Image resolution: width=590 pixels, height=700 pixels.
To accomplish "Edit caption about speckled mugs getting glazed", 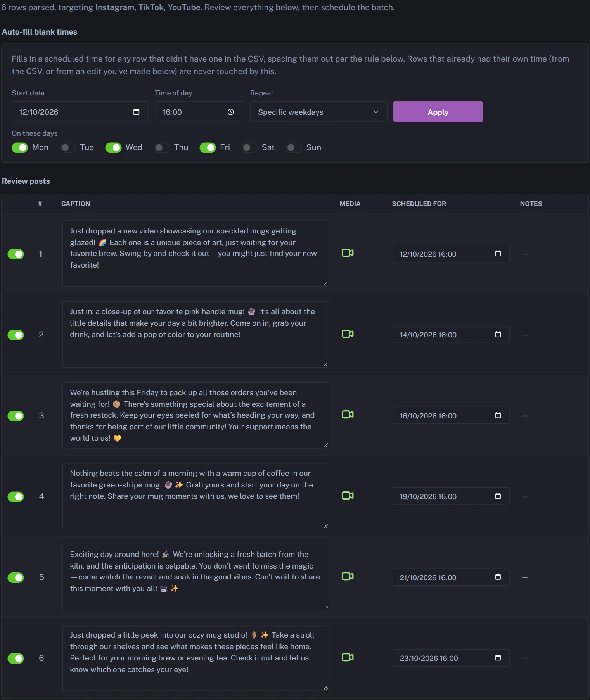I will [x=196, y=254].
